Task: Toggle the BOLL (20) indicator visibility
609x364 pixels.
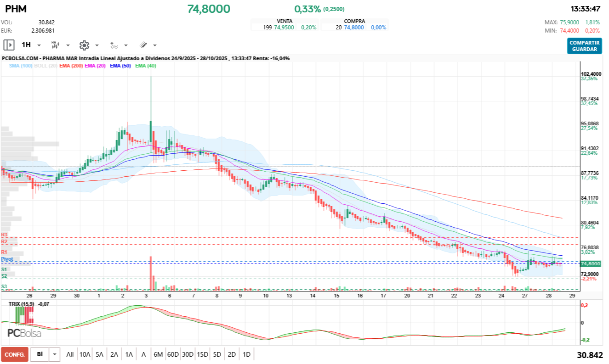Action: tap(46, 66)
